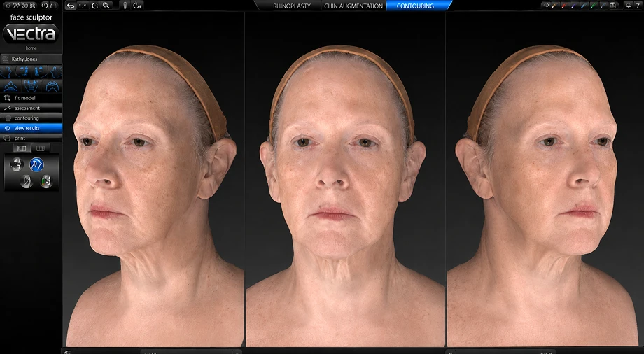Switch to the Rhinoplasty tab
The image size is (644, 354).
[x=292, y=6]
